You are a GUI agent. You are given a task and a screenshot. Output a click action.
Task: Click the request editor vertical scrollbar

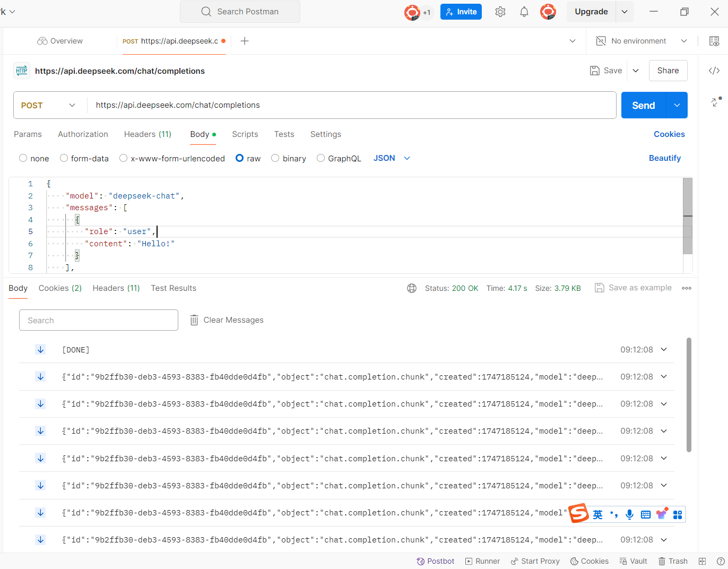688,215
